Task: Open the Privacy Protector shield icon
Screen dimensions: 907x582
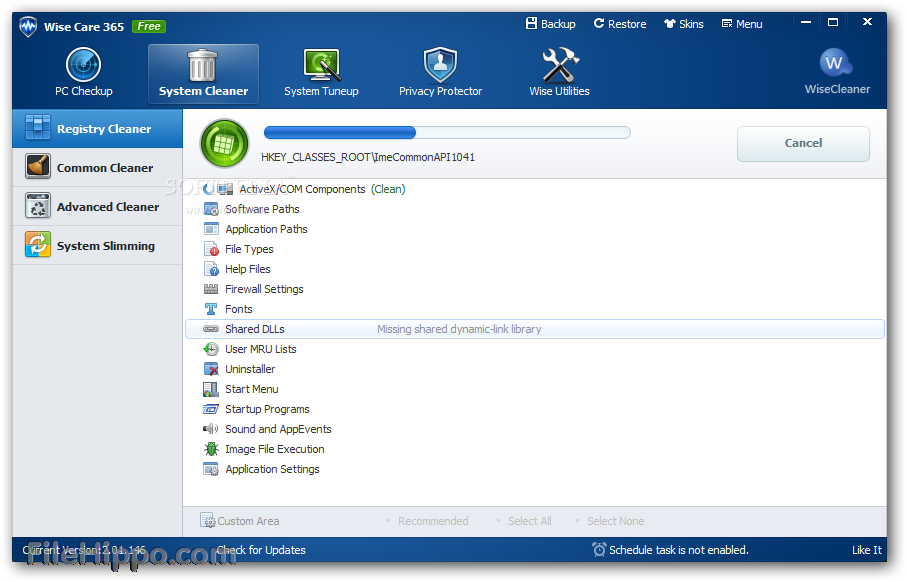Action: tap(440, 65)
